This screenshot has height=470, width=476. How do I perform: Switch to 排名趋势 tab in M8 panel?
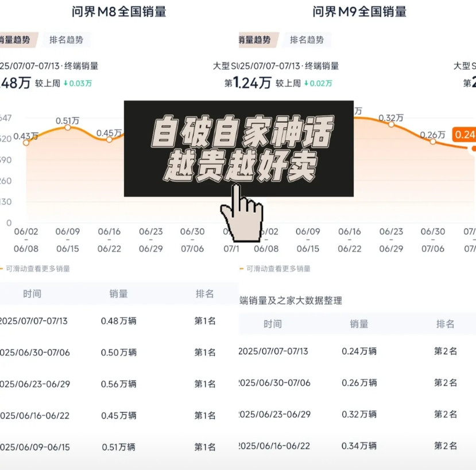66,40
